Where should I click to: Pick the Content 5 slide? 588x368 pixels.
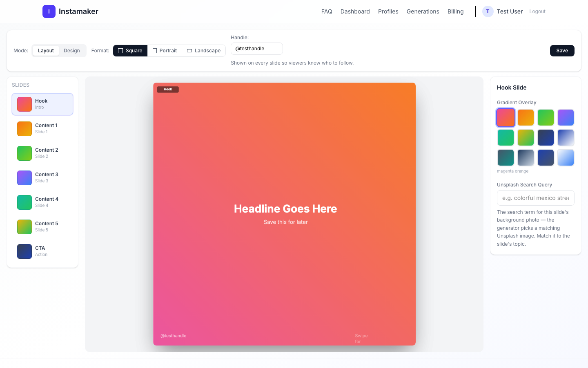coord(42,227)
